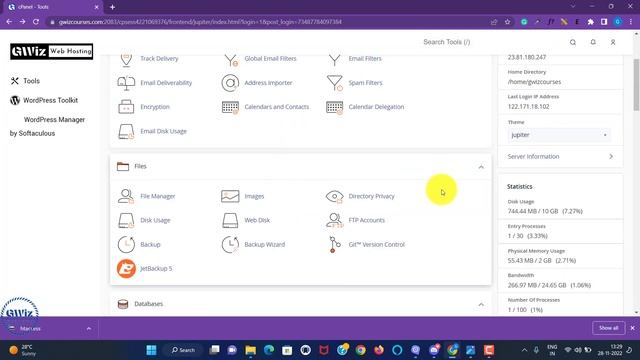Expand Server Information arrow
640x360 pixels.
(x=611, y=156)
